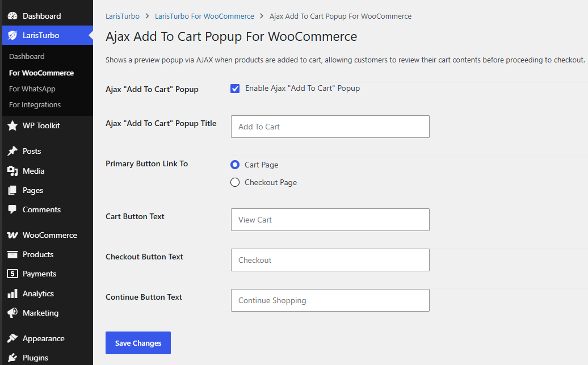The image size is (588, 365).
Task: Open the WP Toolkit menu
Action: click(x=48, y=125)
